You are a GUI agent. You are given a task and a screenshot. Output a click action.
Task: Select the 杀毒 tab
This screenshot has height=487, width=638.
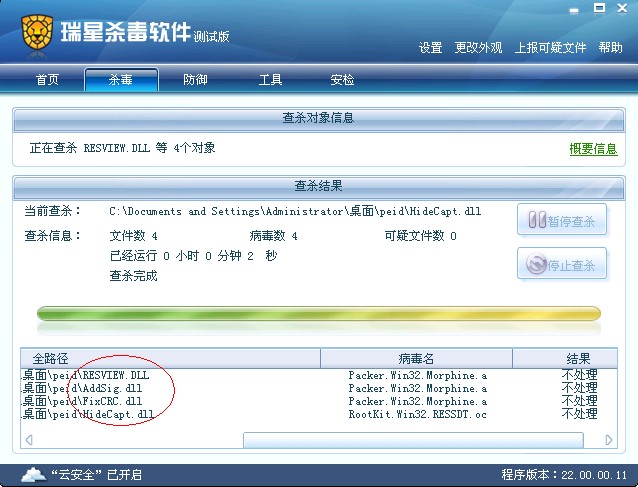pos(121,79)
